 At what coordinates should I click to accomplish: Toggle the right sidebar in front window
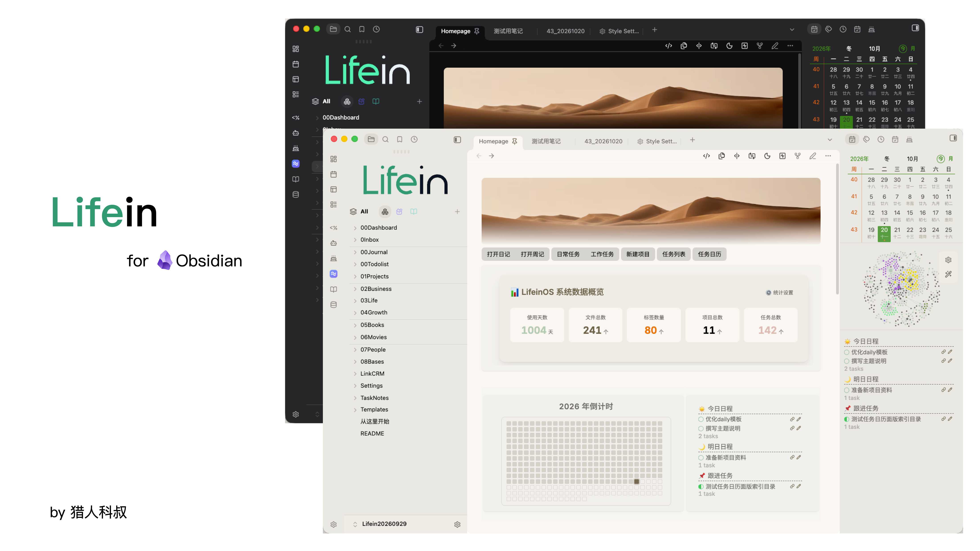pyautogui.click(x=953, y=138)
